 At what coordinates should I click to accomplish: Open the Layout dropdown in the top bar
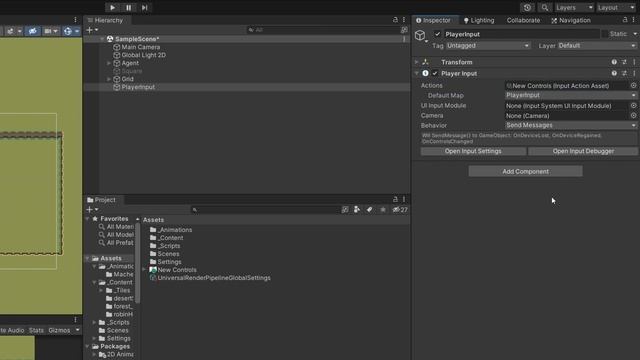616,8
